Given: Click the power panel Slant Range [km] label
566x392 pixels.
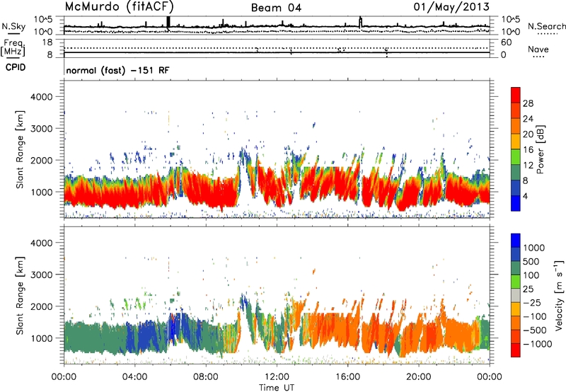Looking at the screenshot, I should [20, 149].
